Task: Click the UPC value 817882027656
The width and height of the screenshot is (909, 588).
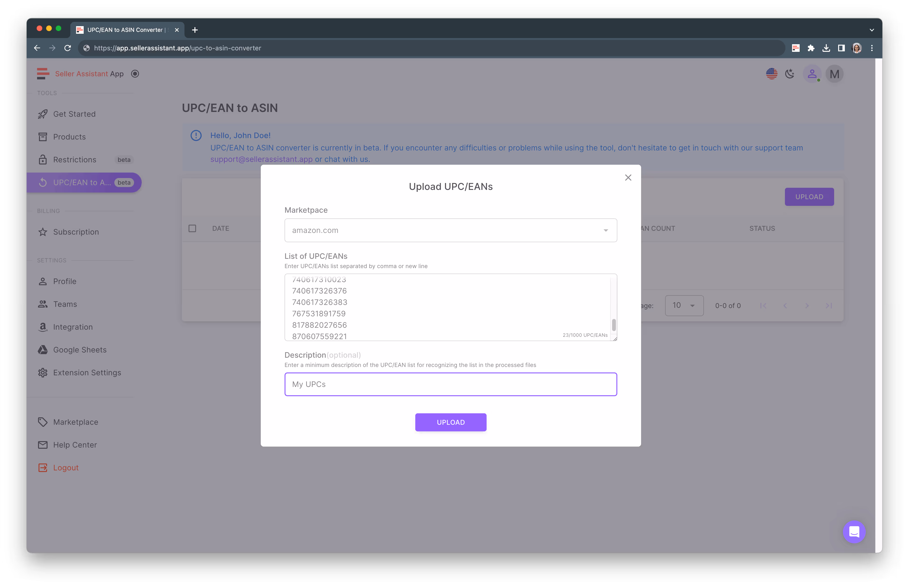Action: (319, 325)
